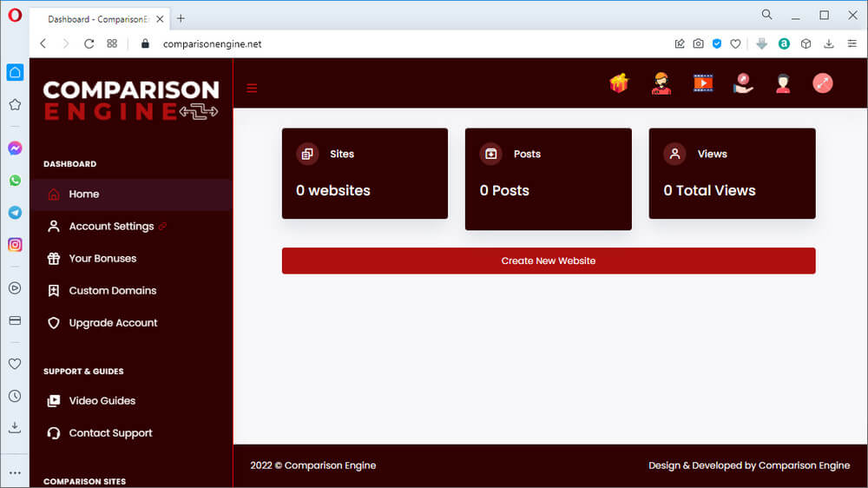Click the 0 websites count text
This screenshot has height=488, width=868.
(x=332, y=190)
